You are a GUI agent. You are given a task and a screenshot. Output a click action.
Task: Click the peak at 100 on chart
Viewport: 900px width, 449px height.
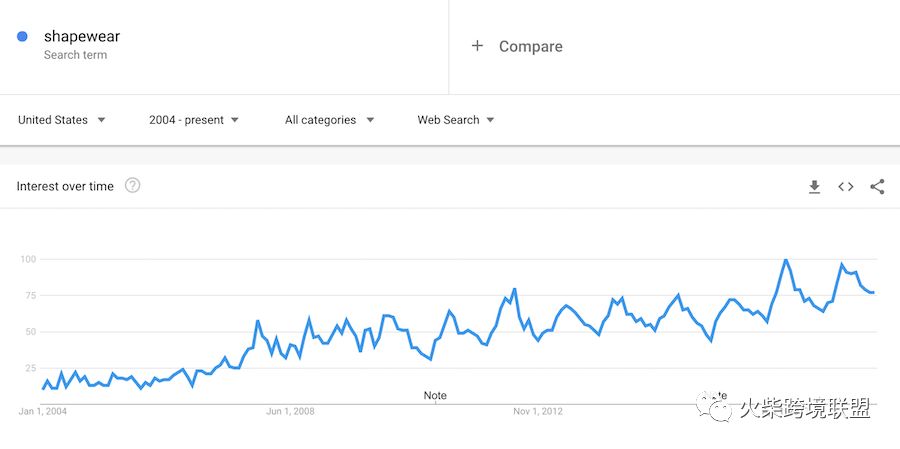click(785, 260)
